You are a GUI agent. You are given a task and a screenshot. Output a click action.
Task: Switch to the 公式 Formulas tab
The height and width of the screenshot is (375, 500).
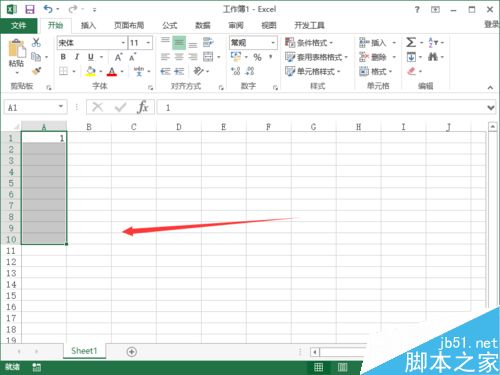click(x=170, y=25)
